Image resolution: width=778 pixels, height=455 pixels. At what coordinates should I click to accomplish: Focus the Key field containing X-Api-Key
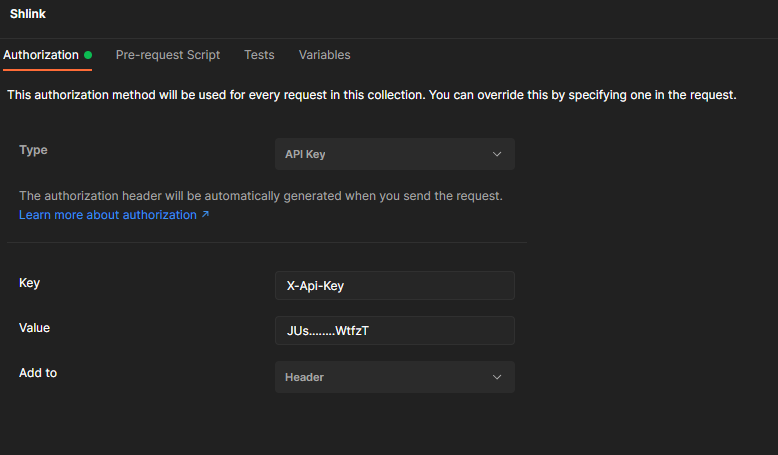[394, 285]
